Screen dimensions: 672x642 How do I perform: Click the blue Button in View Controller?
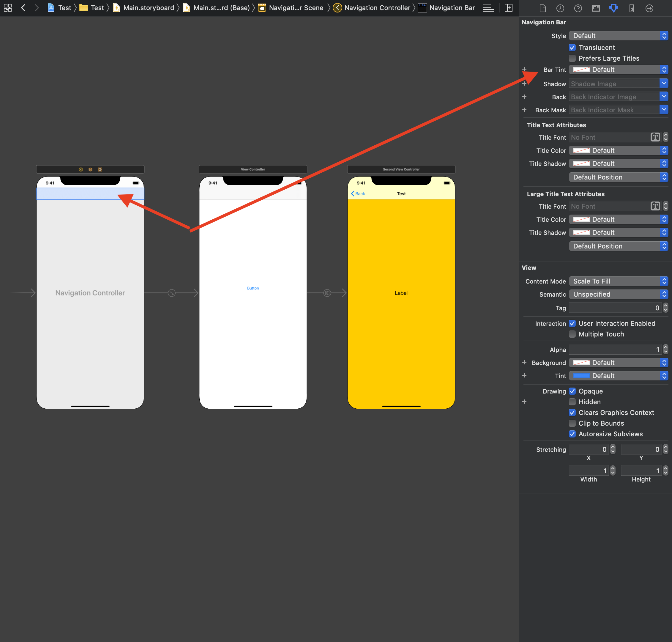tap(253, 288)
